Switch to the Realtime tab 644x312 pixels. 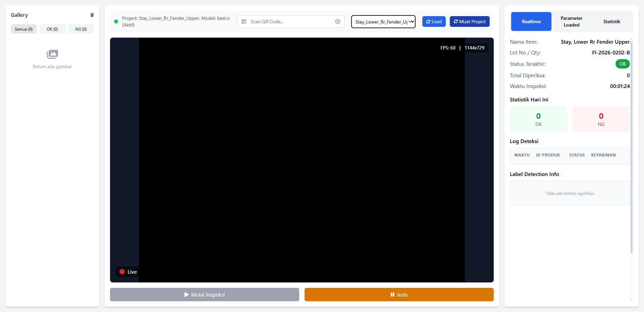point(531,21)
